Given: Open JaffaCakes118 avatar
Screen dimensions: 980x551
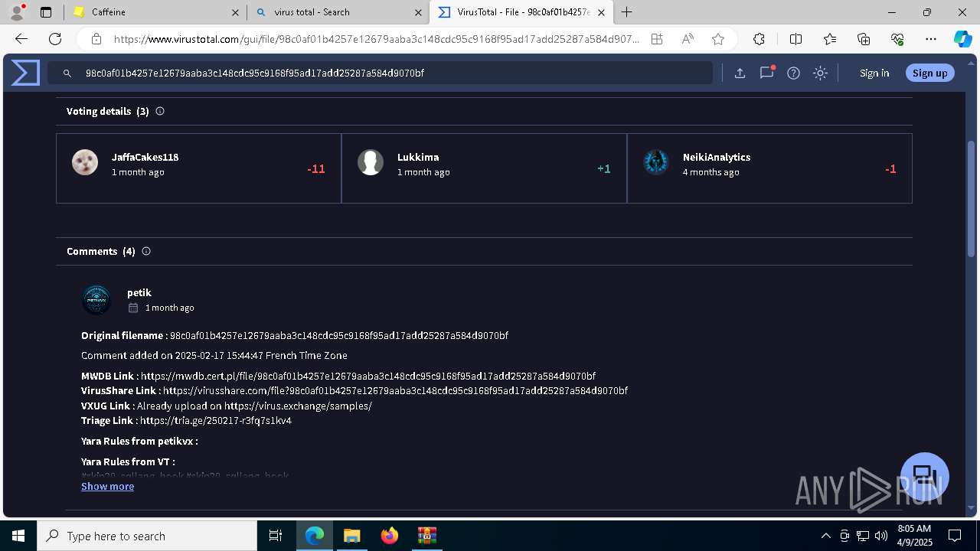Looking at the screenshot, I should coord(85,162).
